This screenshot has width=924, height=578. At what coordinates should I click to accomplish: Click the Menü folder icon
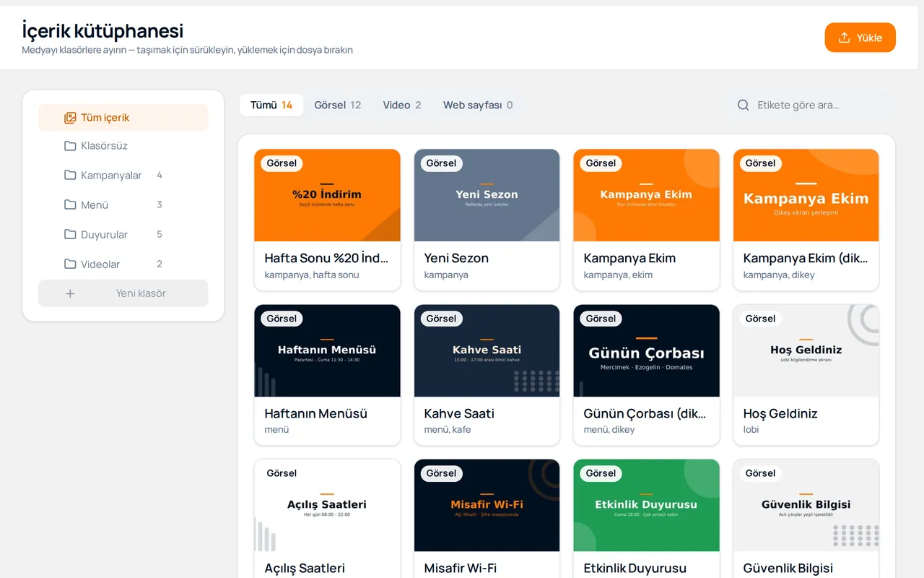click(70, 205)
